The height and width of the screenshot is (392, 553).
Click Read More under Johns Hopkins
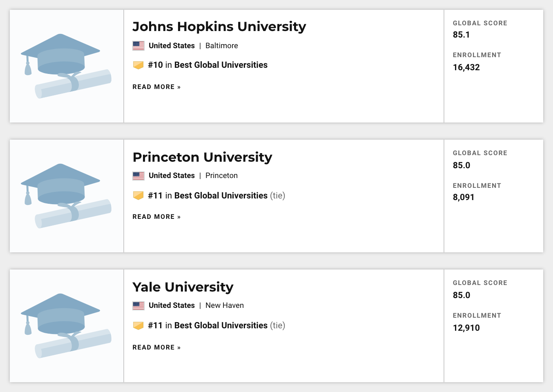click(x=156, y=87)
